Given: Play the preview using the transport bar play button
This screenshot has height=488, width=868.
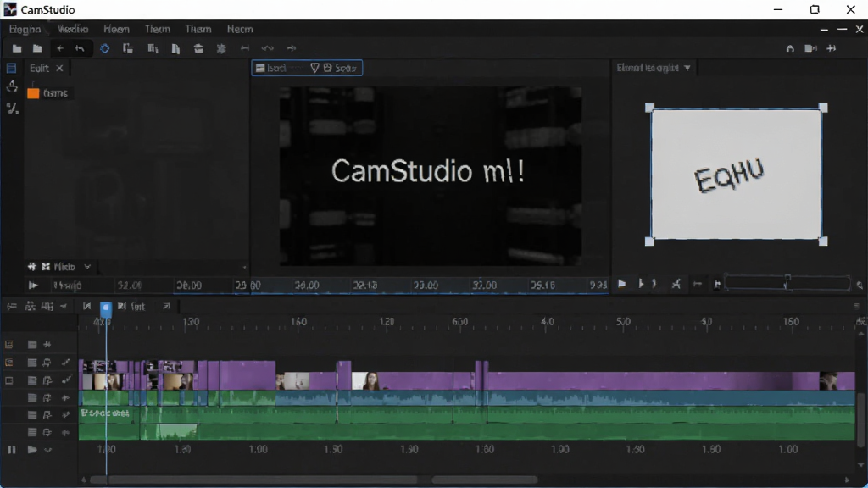Looking at the screenshot, I should coord(33,286).
